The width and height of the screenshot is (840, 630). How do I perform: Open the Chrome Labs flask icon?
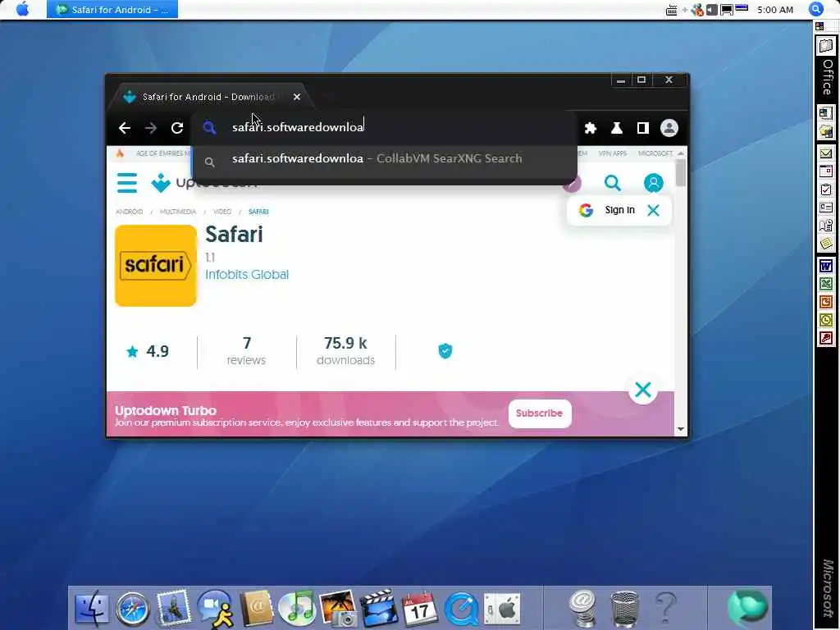tap(617, 128)
